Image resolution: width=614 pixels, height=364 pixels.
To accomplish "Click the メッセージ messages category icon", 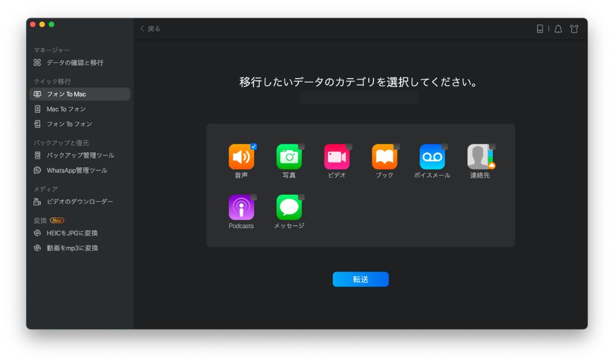I will [289, 207].
